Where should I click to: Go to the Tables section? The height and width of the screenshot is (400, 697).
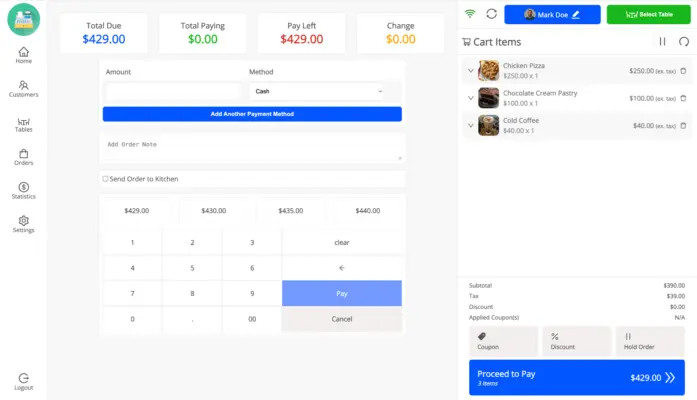pos(24,125)
